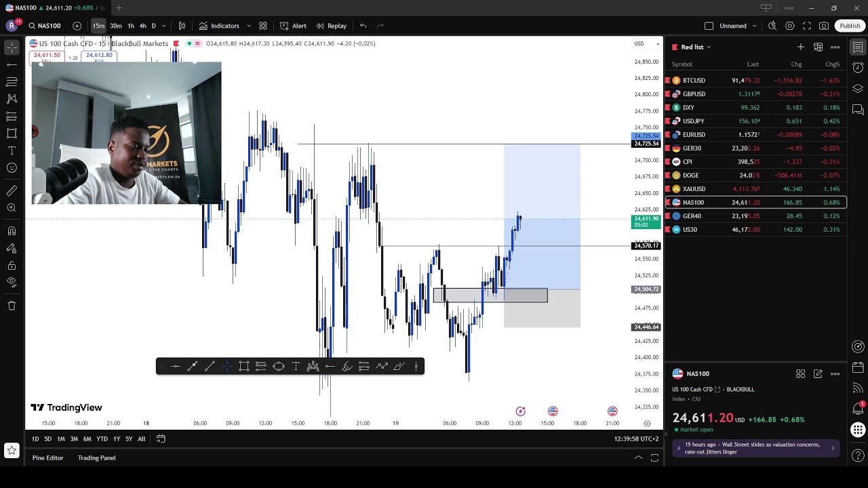This screenshot has width=868, height=488.
Task: Open a new browser tab
Action: click(119, 8)
